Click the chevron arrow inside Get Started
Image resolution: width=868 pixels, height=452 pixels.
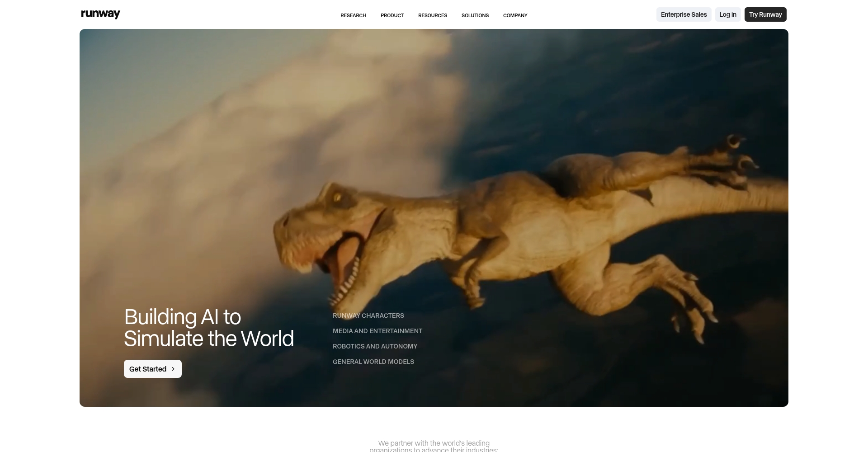pyautogui.click(x=173, y=369)
